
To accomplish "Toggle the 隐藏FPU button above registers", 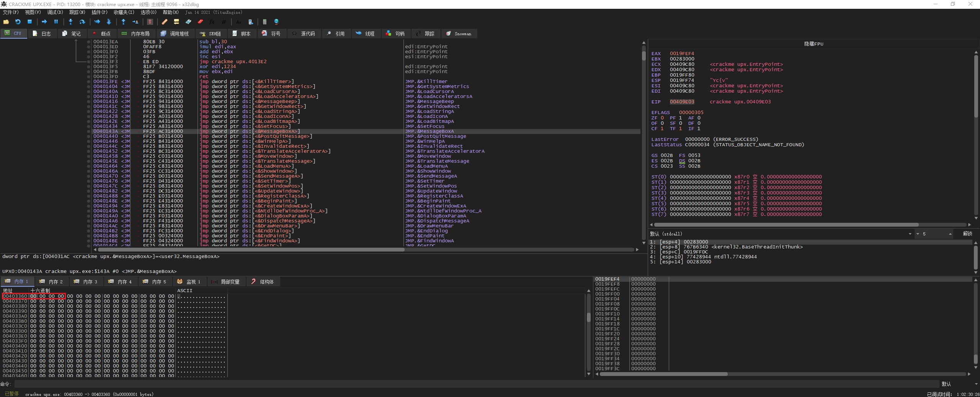I will (813, 44).
